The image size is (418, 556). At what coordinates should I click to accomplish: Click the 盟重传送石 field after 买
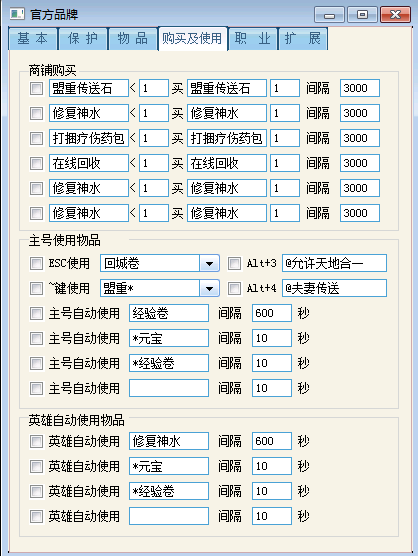[227, 88]
